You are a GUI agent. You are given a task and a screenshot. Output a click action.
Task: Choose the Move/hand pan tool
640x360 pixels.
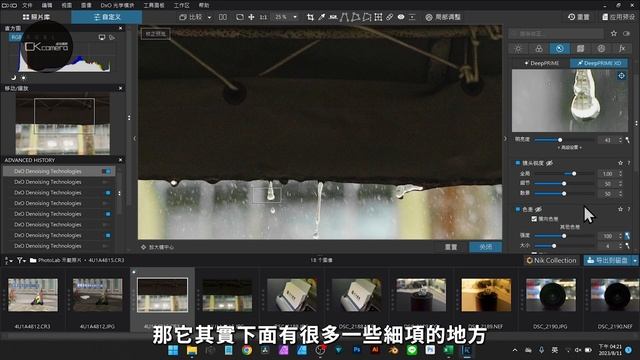pos(251,17)
